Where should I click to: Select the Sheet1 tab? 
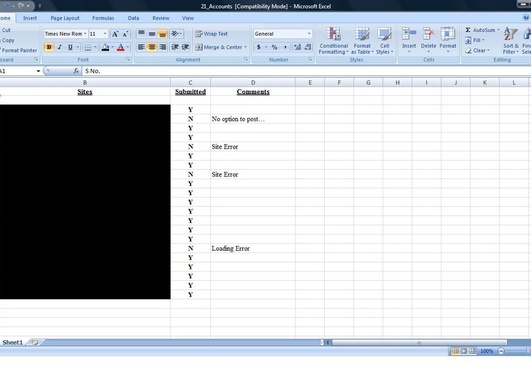(12, 342)
